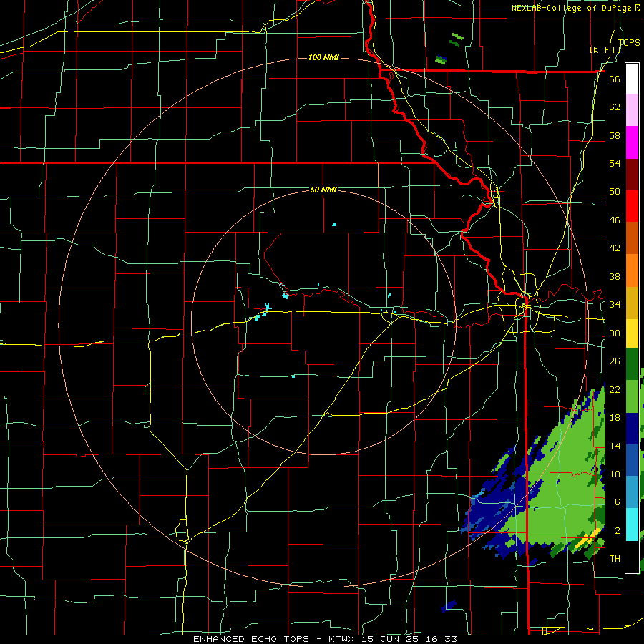Click the 62 value on the scale
Viewport: 644px width, 644px height.
coord(615,107)
